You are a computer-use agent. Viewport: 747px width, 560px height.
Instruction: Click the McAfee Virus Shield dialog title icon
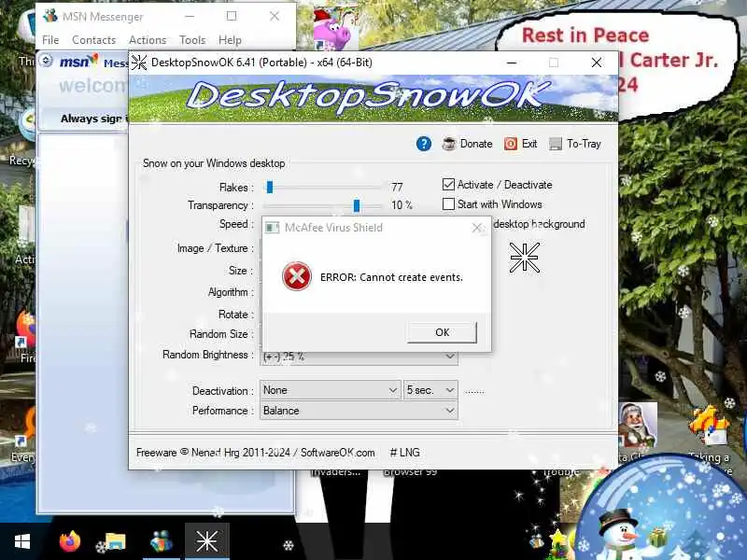(x=272, y=228)
